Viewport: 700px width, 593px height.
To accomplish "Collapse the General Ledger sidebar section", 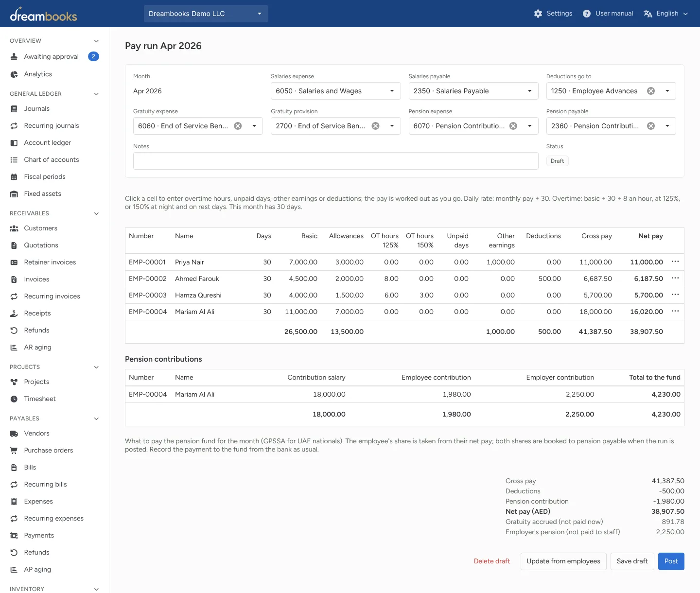I will pyautogui.click(x=96, y=94).
